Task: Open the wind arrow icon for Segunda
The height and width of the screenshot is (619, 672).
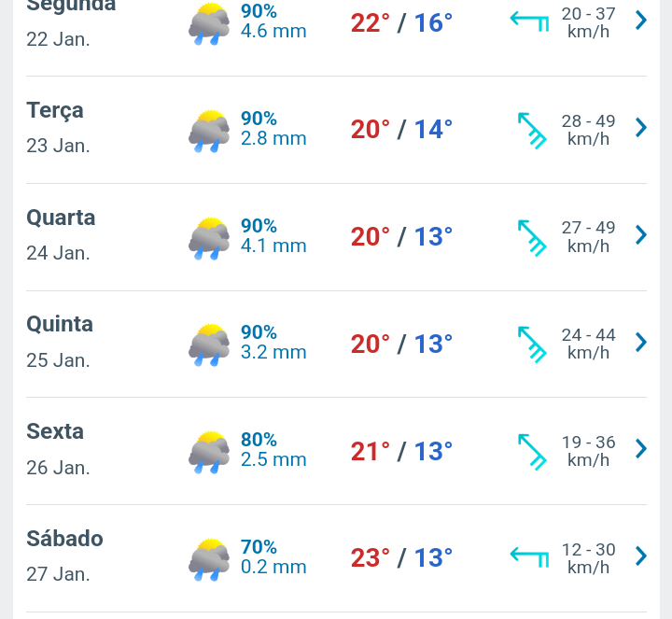Action: click(529, 21)
